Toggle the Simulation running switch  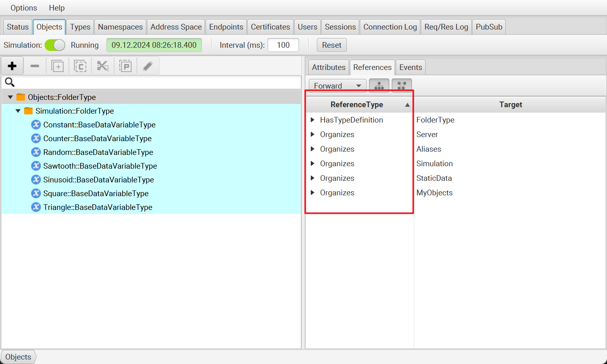(55, 45)
